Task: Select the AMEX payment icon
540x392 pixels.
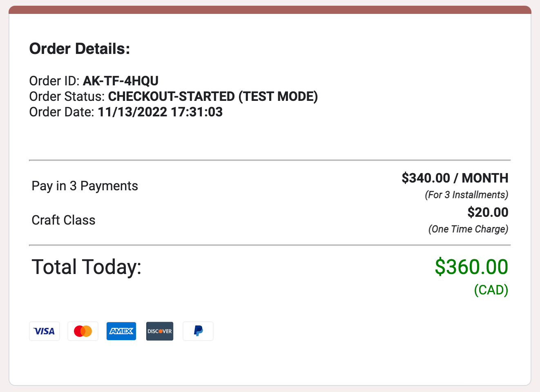Action: [x=121, y=331]
